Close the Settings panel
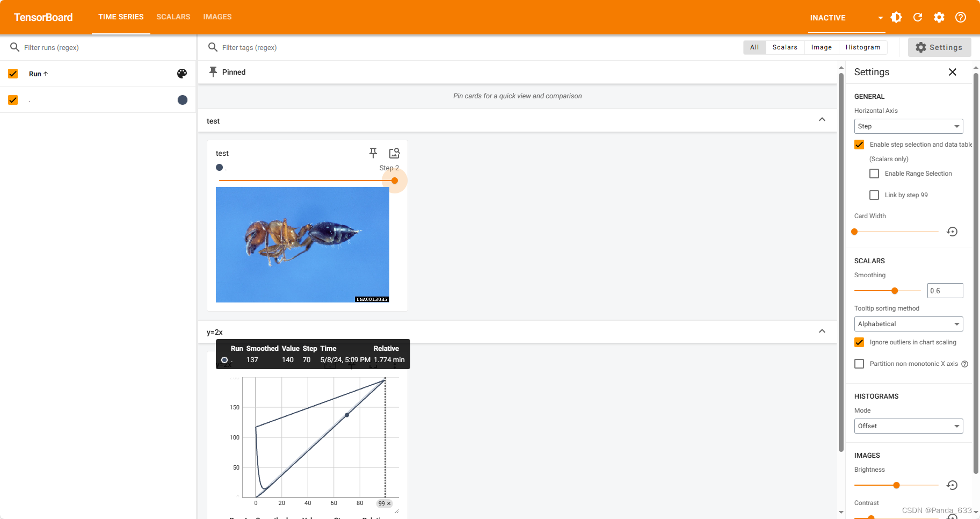980x519 pixels. [x=953, y=72]
